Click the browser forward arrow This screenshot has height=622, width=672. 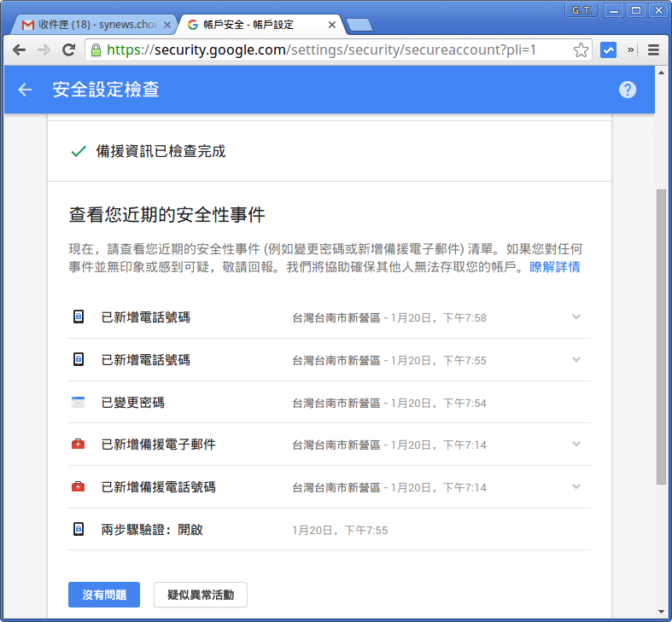pos(44,50)
